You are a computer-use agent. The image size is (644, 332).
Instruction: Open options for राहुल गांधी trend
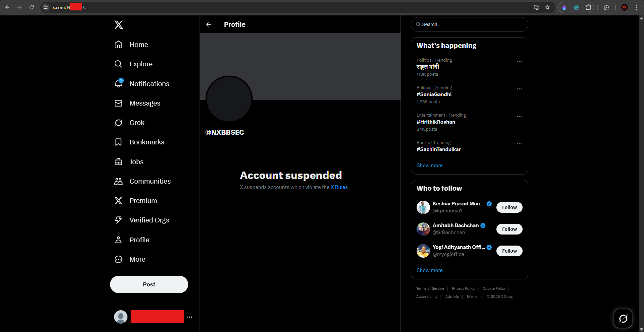click(x=519, y=61)
